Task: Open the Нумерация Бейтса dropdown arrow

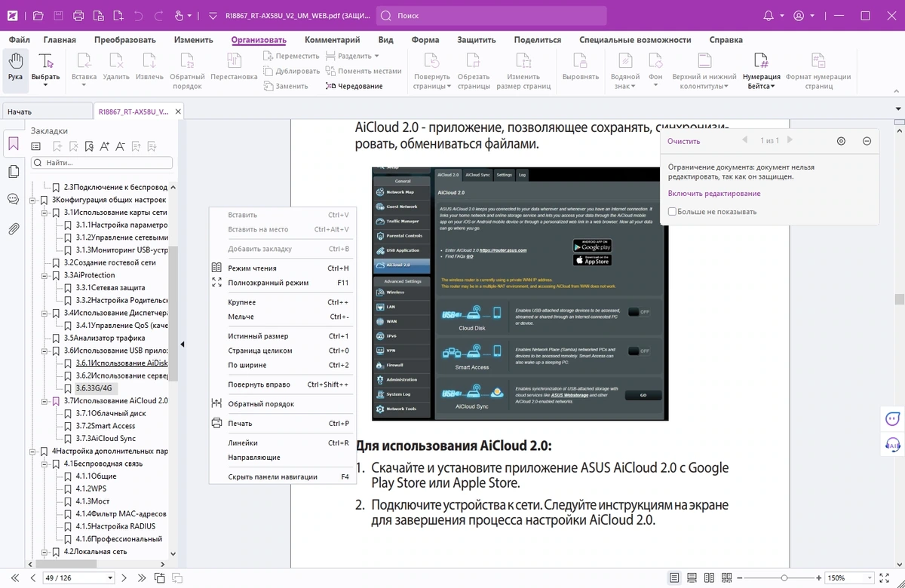Action: click(772, 87)
